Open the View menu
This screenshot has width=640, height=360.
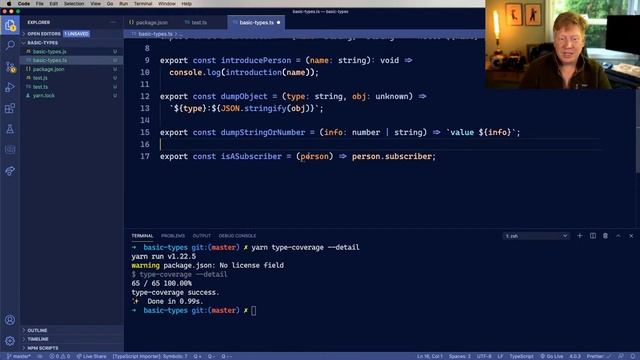[96, 4]
